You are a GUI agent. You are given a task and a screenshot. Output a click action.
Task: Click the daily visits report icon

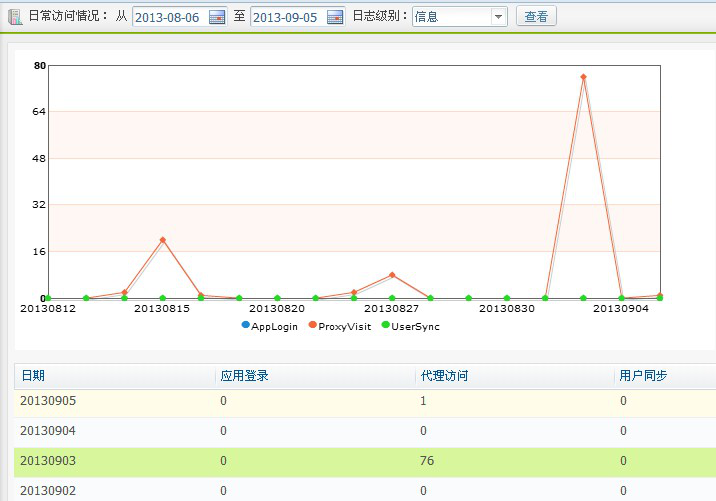(15, 17)
